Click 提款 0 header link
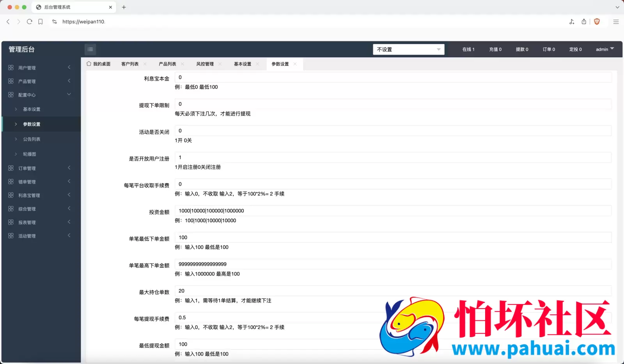Image resolution: width=624 pixels, height=364 pixels. pos(522,49)
